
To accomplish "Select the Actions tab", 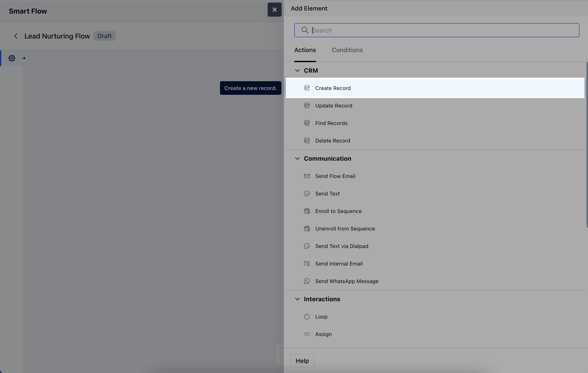I will [x=305, y=50].
